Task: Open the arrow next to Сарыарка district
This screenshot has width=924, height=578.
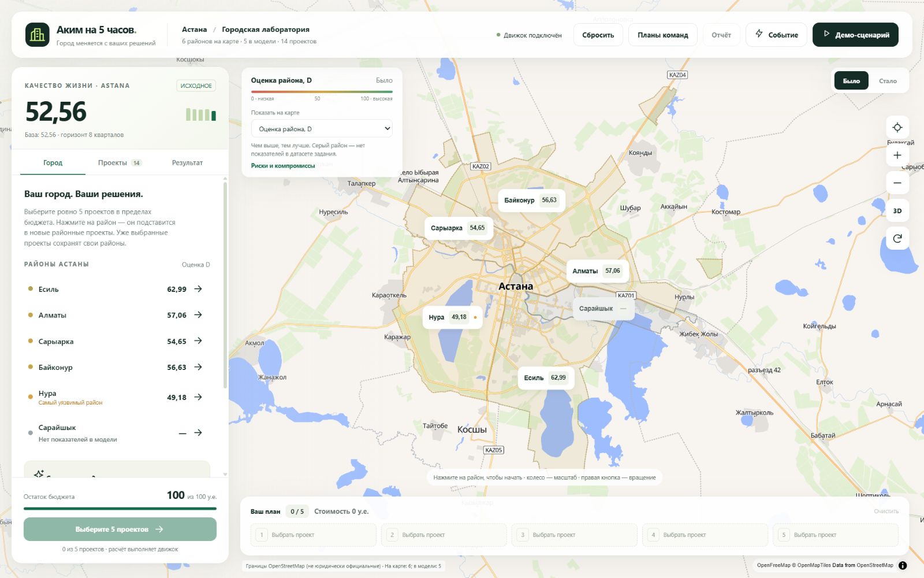Action: tap(198, 341)
